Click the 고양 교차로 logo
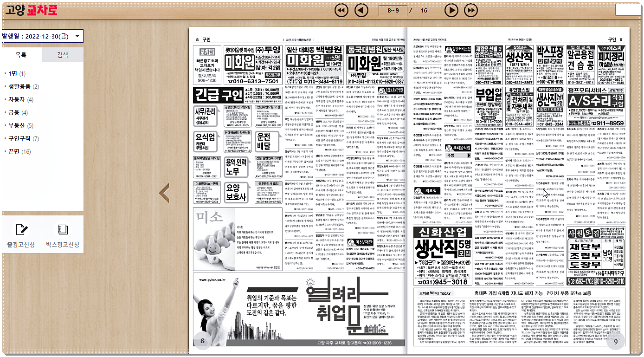 31,10
